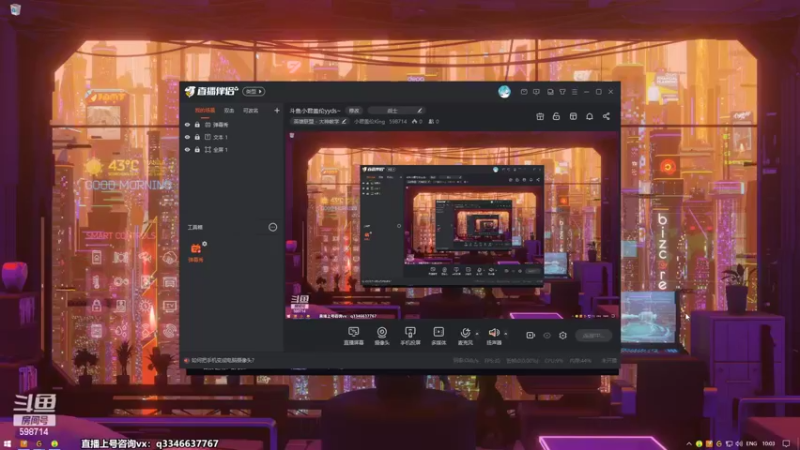Toggle the preview eye icon beside the settings gear
The image size is (800, 450).
pos(547,335)
